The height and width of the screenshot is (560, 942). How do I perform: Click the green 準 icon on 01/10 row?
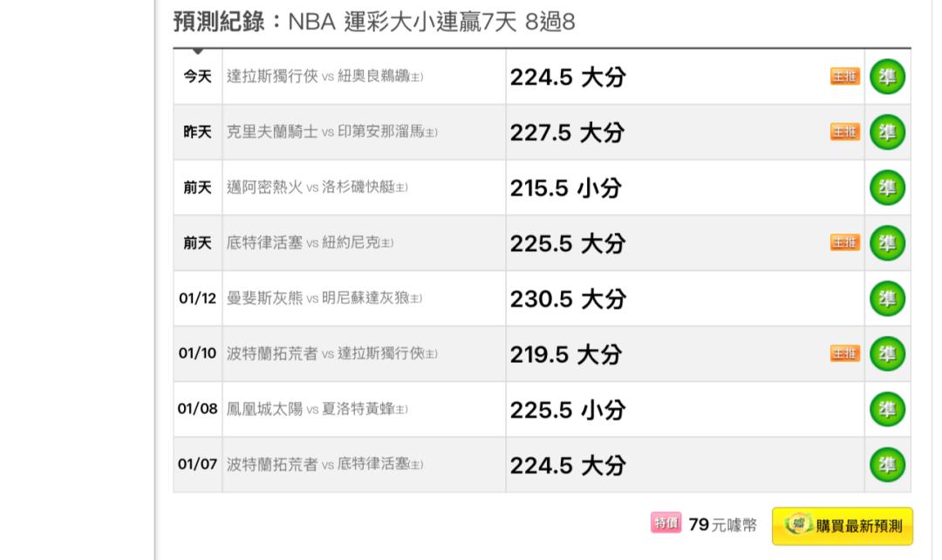pos(887,354)
